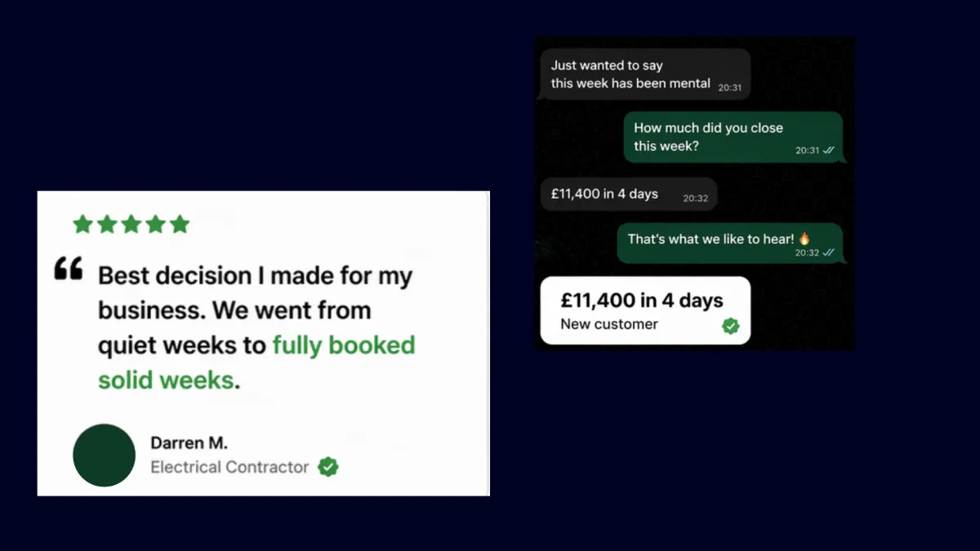Click the 'New customer' label
Image resolution: width=980 pixels, height=551 pixels.
tap(609, 324)
